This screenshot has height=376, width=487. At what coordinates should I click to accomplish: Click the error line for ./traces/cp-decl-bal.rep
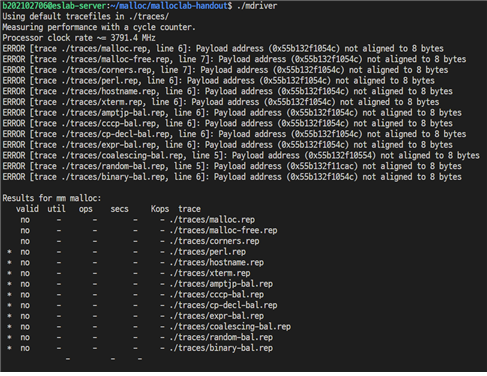click(x=234, y=134)
